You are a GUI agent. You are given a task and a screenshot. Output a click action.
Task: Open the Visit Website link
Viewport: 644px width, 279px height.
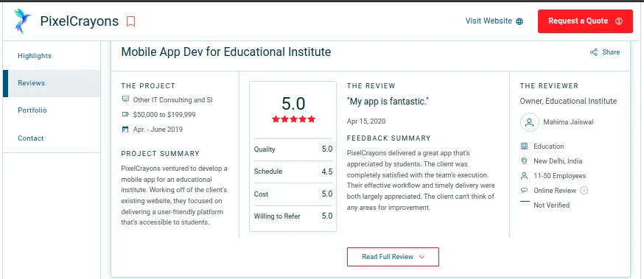(494, 21)
